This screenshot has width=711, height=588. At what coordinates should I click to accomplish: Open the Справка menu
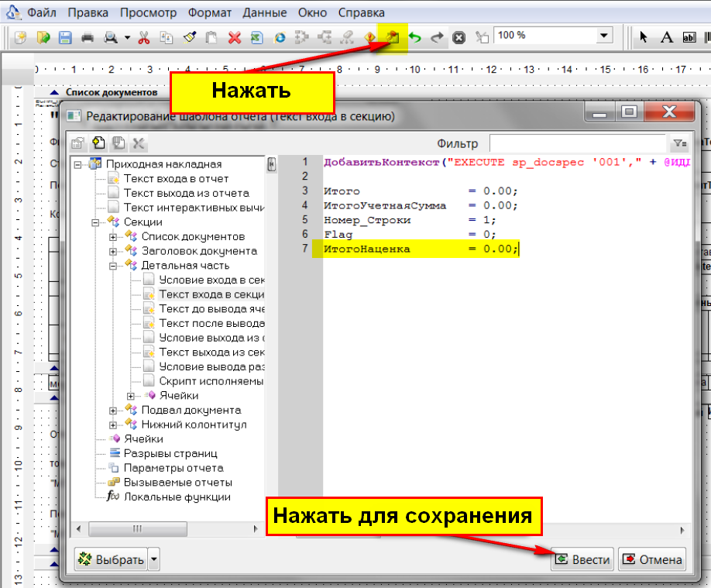pyautogui.click(x=362, y=12)
